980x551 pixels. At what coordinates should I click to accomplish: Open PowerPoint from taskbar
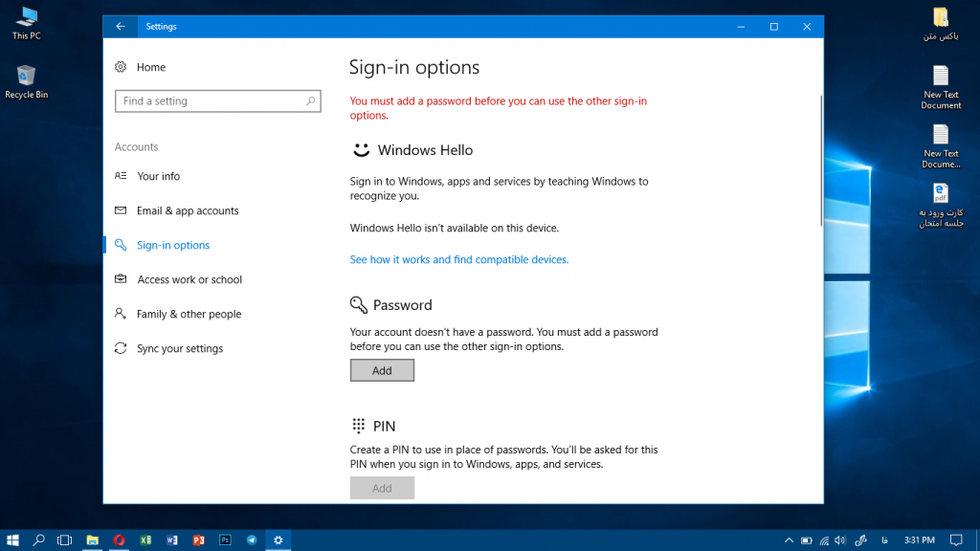[x=199, y=540]
